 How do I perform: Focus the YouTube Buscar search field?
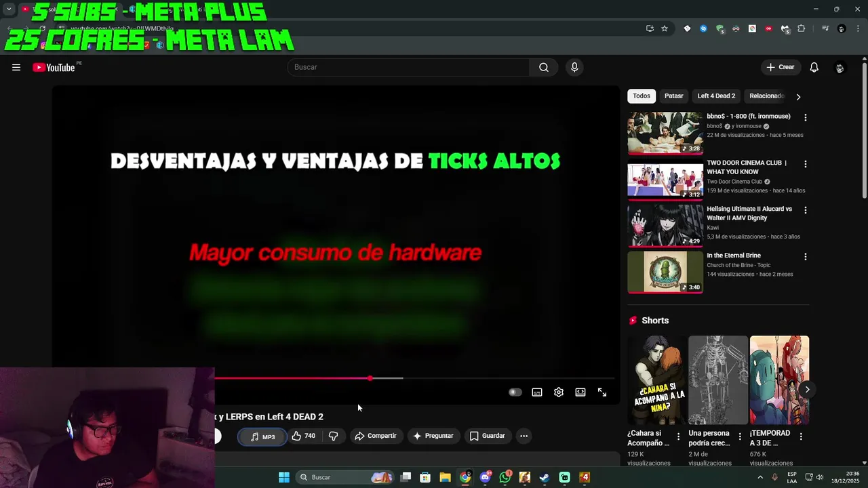coord(408,67)
